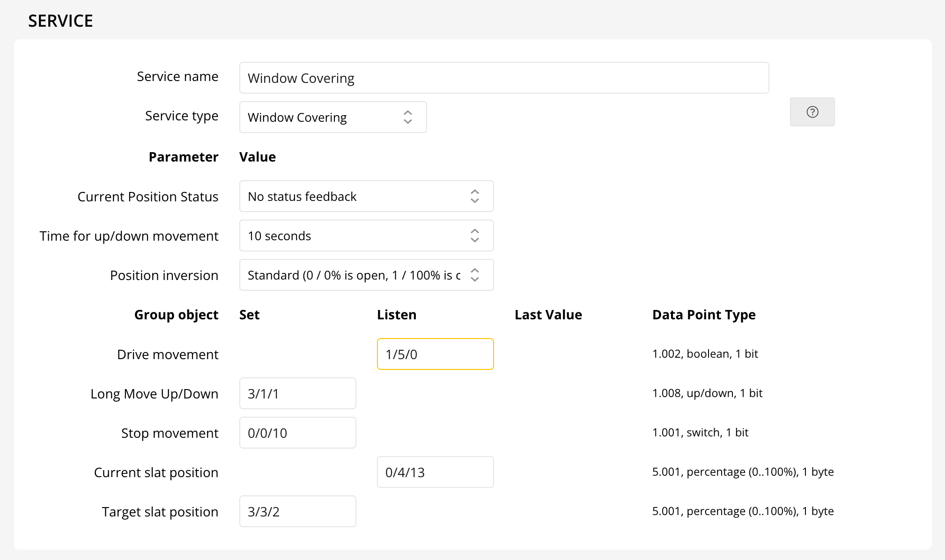The image size is (945, 560).
Task: Click the Service type chevron arrows
Action: coord(408,117)
